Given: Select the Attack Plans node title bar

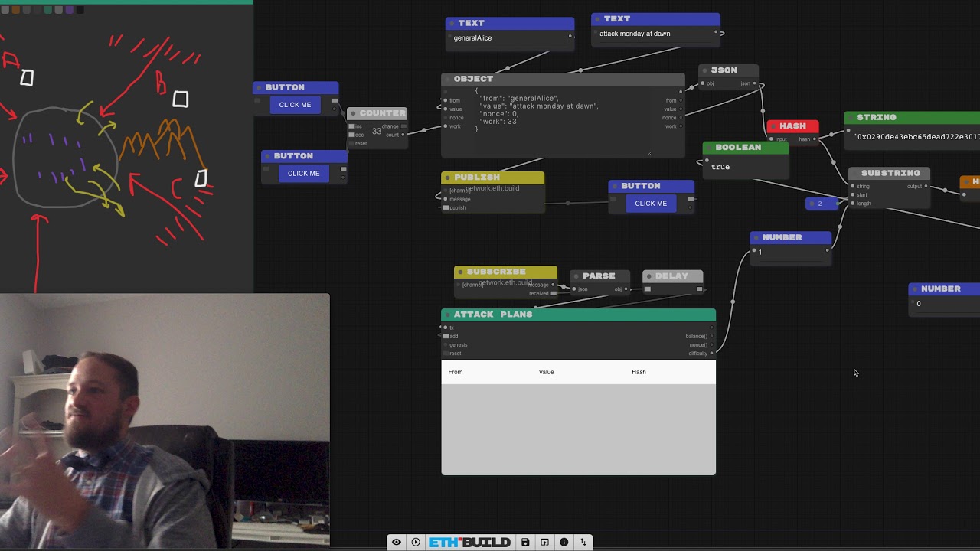Looking at the screenshot, I should [578, 315].
